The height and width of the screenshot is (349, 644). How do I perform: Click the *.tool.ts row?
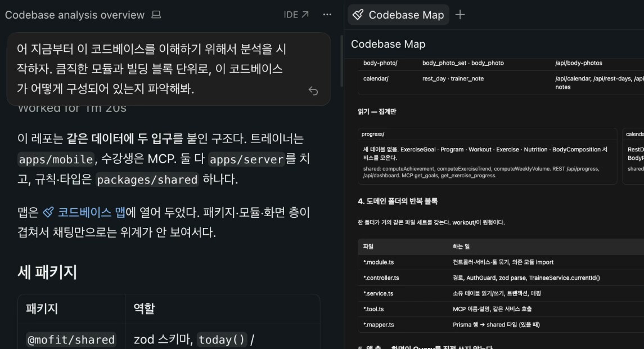pos(501,308)
